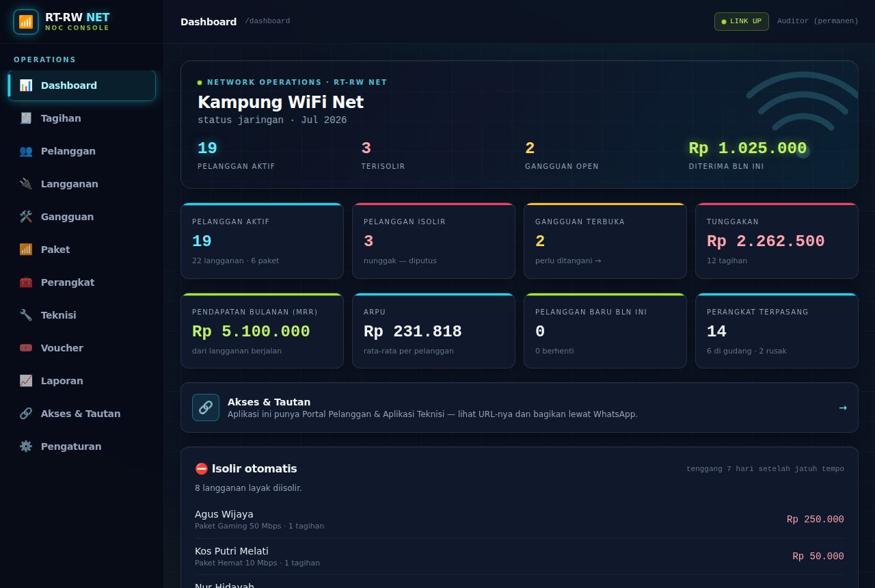
Task: Click the Dashboard chart icon in sidebar
Action: 26,85
